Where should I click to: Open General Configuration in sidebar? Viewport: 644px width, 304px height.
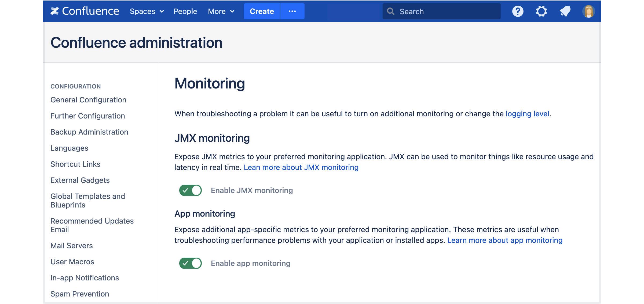coord(88,100)
